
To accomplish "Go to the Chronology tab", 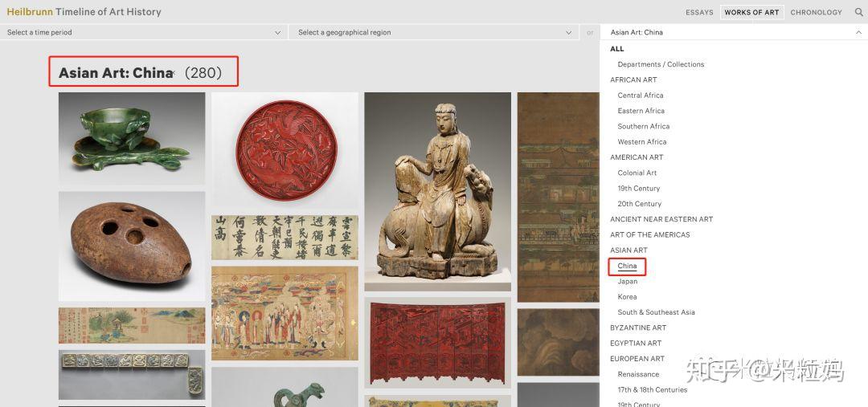I will [x=816, y=12].
